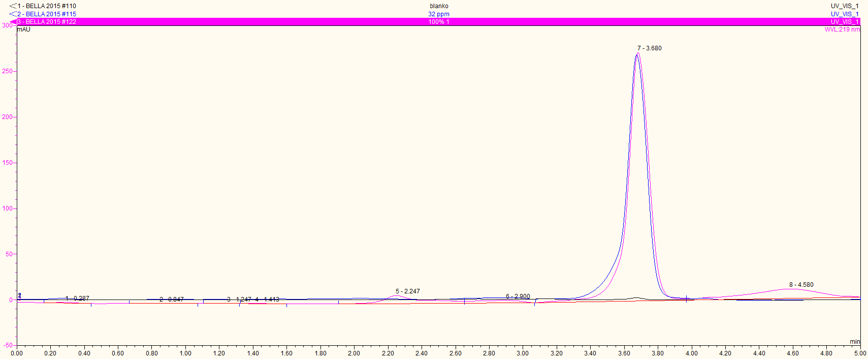Click the arrow icon beside BELLA 2015 #115
Viewport: 868px width, 359px height.
13,14
